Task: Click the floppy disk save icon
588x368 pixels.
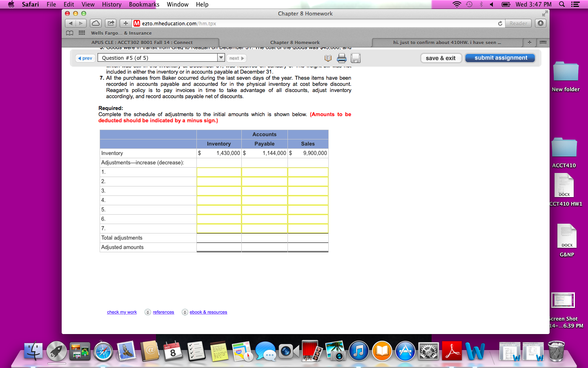Action: pos(356,58)
